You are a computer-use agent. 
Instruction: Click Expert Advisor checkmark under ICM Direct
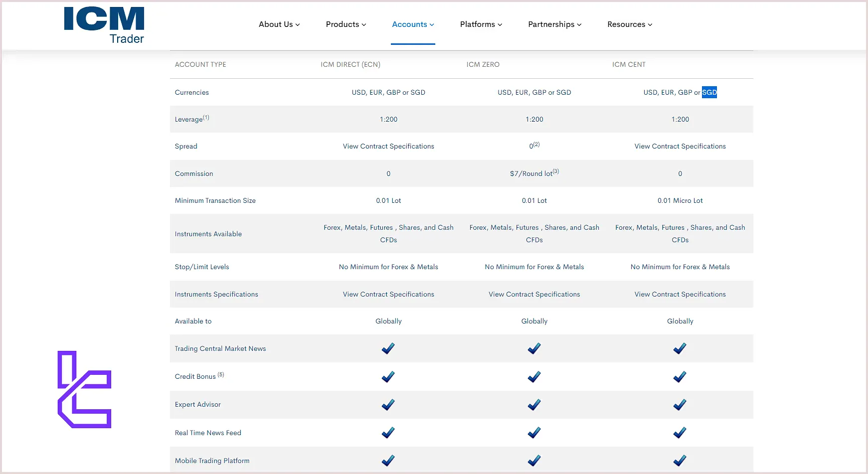point(388,405)
